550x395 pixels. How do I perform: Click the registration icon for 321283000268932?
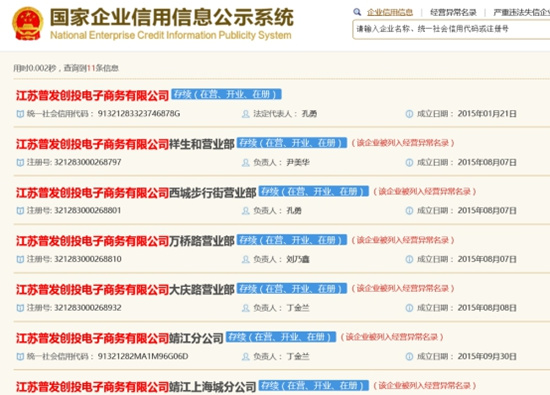(20, 308)
